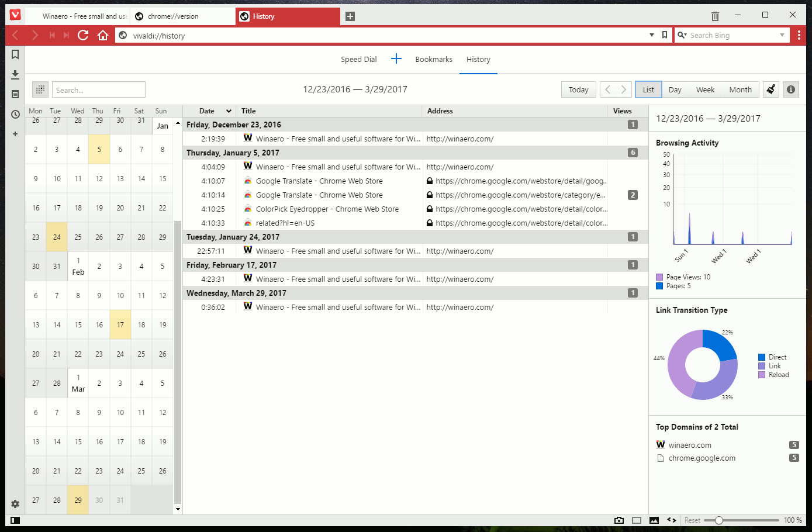Capture the page with camera icon

tap(619, 520)
